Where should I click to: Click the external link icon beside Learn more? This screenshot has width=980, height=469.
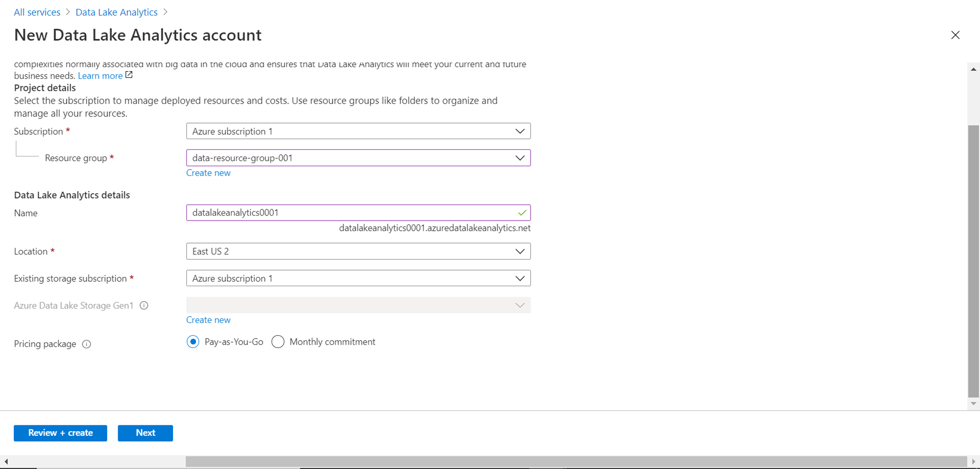coord(129,75)
